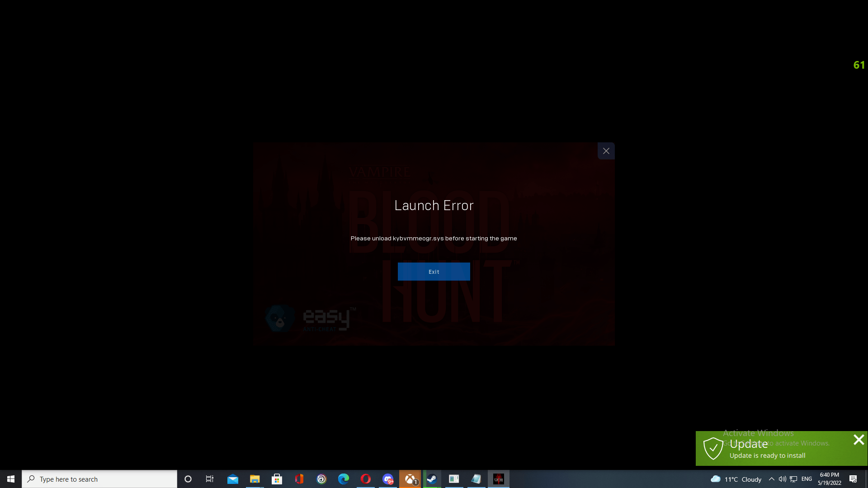Switch to Steam in taskbar
Image resolution: width=868 pixels, height=488 pixels.
click(432, 479)
